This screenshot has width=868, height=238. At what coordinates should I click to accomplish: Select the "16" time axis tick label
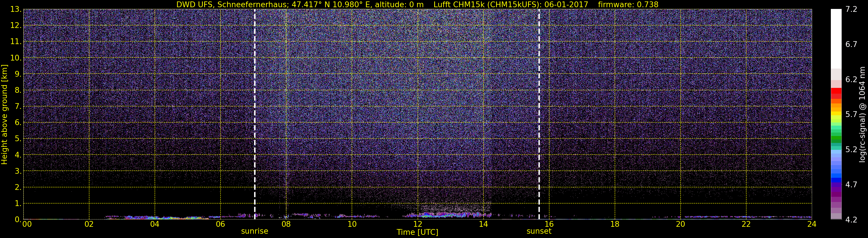(549, 224)
